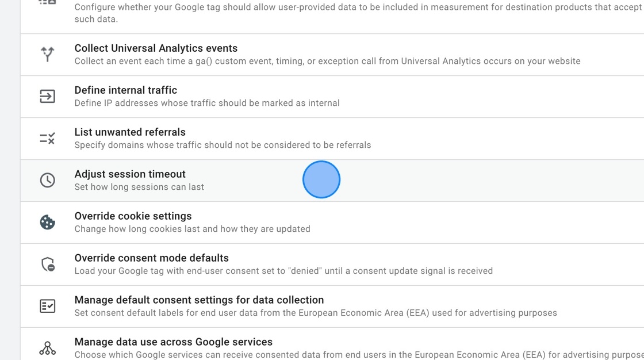This screenshot has width=644, height=360.
Task: Click the list-with-x icon for unwanted referrals
Action: pyautogui.click(x=46, y=137)
